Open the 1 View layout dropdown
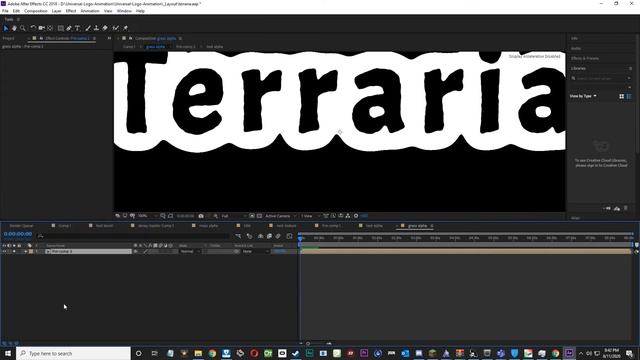The image size is (640, 360). (x=310, y=216)
